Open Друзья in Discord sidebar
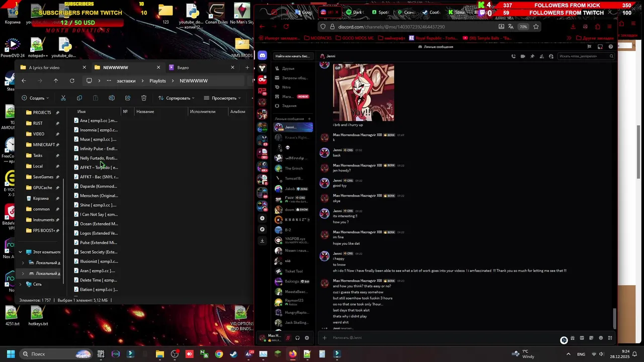The height and width of the screenshot is (362, 644). point(292,68)
